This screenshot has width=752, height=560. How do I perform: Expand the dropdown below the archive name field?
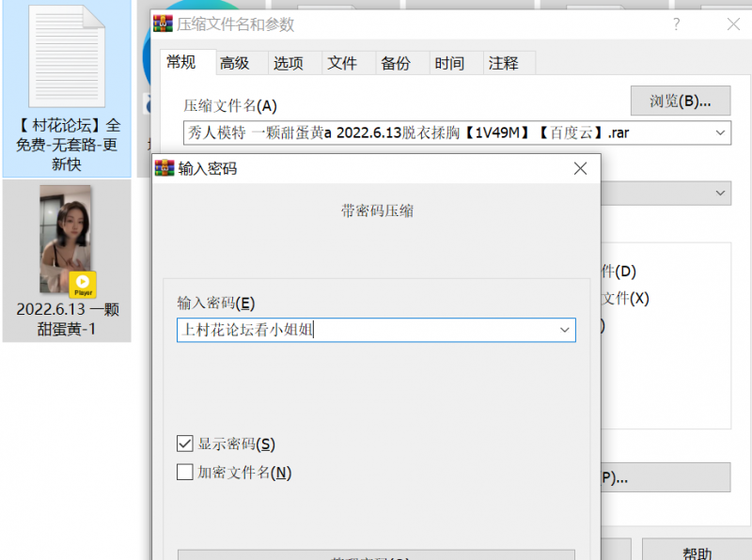pos(720,193)
